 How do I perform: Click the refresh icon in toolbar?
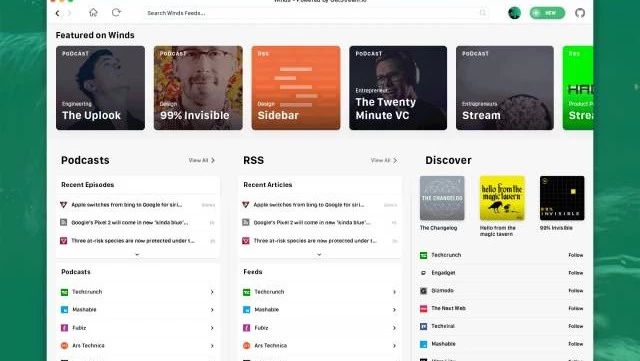(x=116, y=13)
